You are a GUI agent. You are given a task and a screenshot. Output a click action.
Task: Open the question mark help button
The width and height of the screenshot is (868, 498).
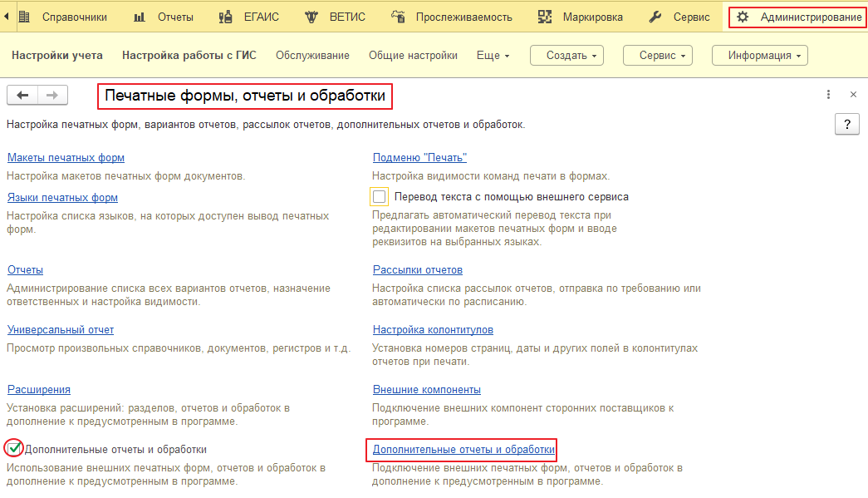pos(846,125)
